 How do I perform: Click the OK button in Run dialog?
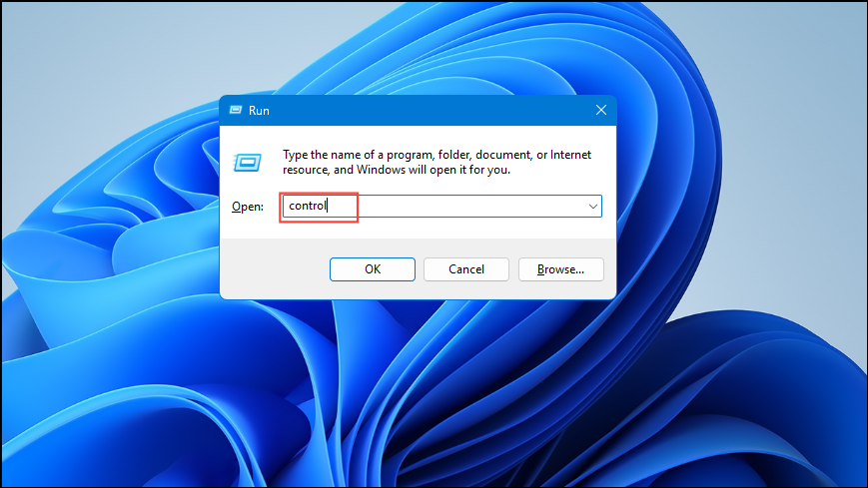[x=372, y=269]
